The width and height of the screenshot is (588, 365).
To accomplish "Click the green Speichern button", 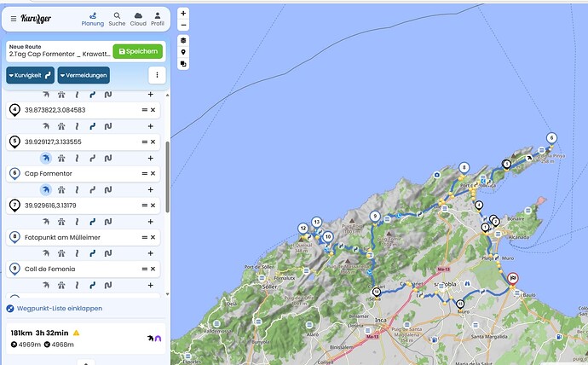I will [138, 51].
